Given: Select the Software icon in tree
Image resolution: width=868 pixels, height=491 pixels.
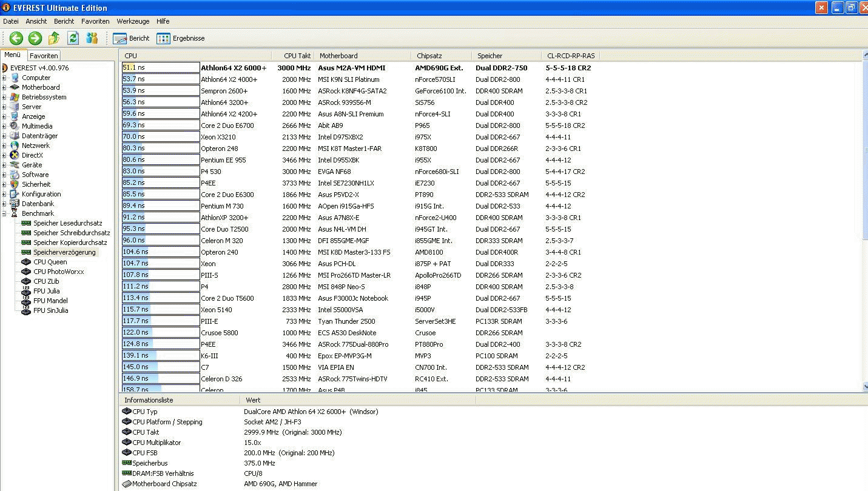Looking at the screenshot, I should 15,175.
